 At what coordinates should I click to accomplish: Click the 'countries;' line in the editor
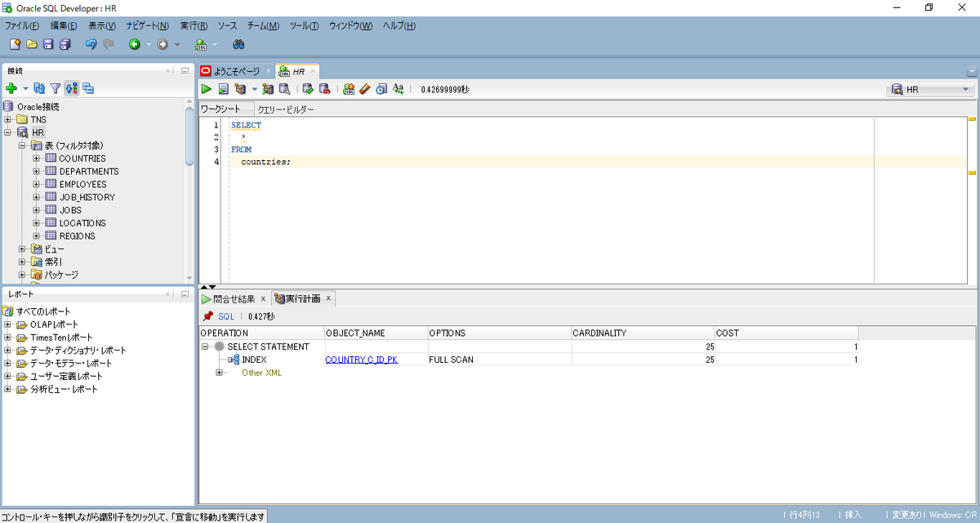coord(265,162)
